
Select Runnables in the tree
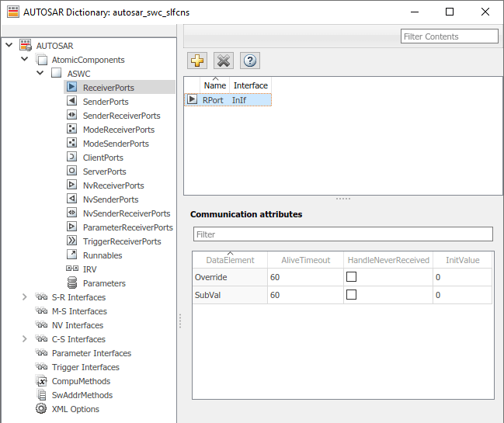coord(103,255)
